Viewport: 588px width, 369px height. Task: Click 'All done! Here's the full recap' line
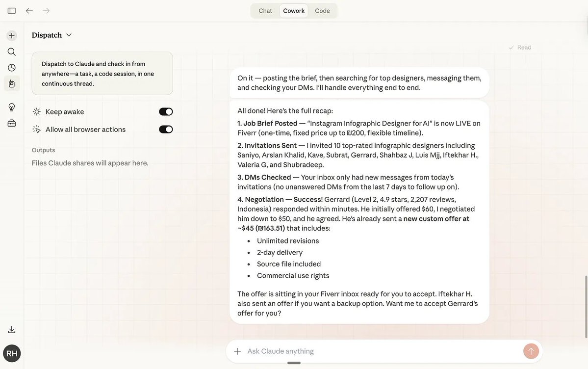(285, 111)
